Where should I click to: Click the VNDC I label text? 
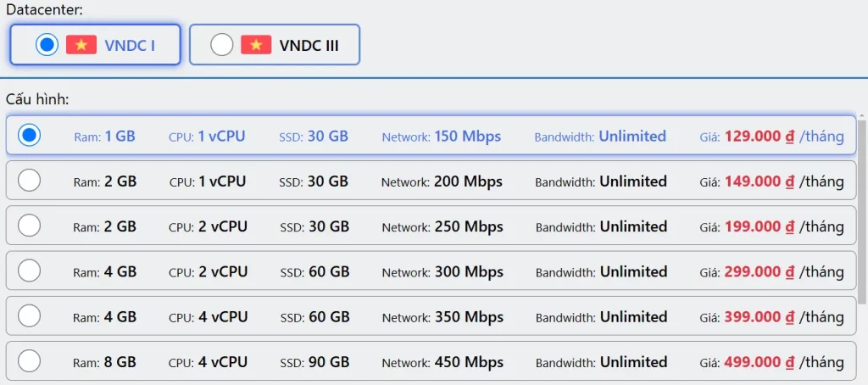tap(130, 46)
